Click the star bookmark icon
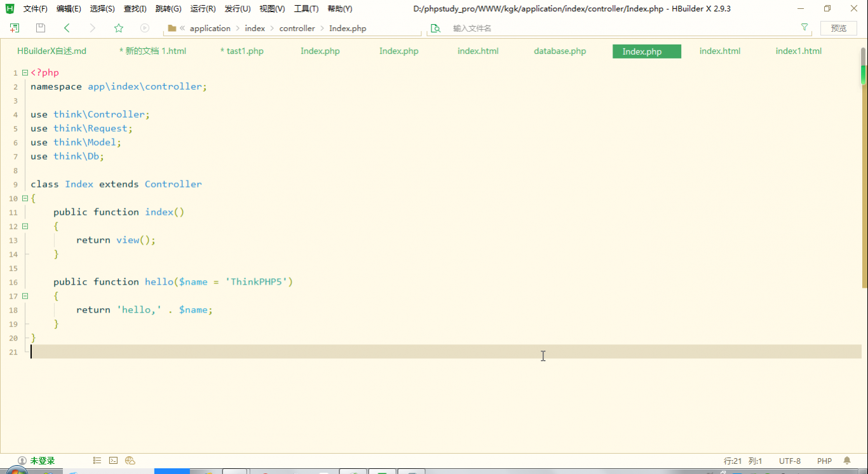 pyautogui.click(x=119, y=28)
